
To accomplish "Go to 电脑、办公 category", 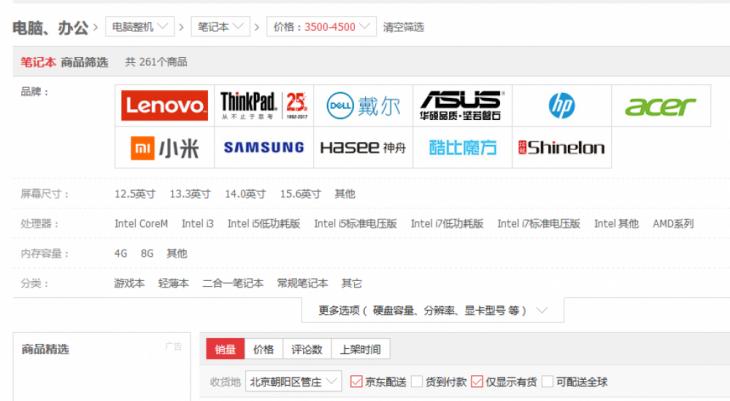I will pos(50,27).
